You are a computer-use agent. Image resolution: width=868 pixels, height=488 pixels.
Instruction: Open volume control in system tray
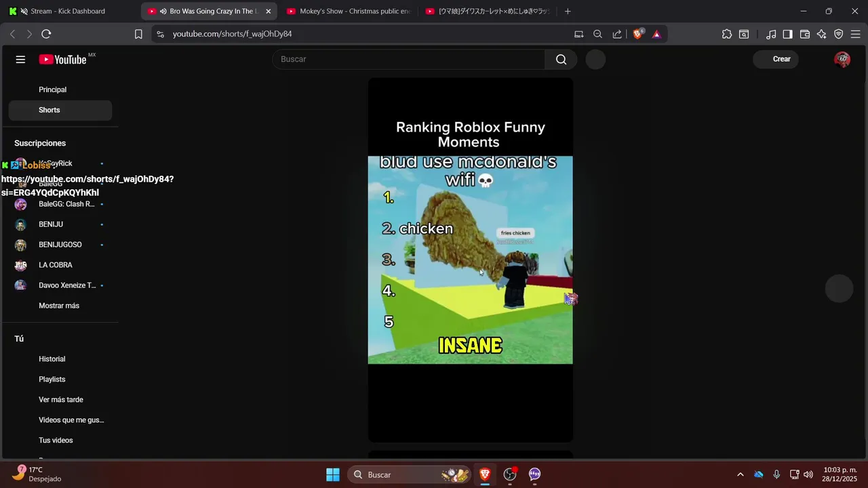pos(808,474)
